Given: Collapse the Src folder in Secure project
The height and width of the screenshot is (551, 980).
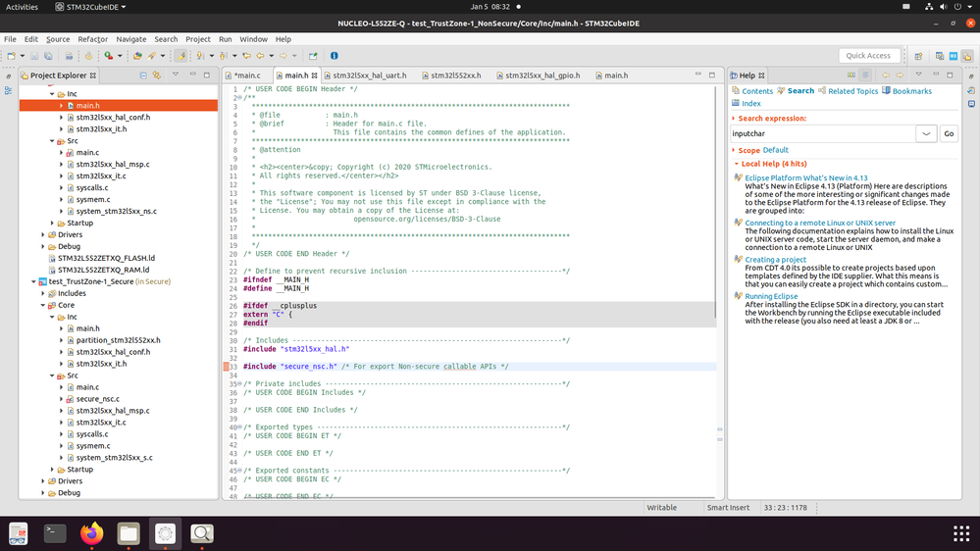Looking at the screenshot, I should click(x=53, y=376).
